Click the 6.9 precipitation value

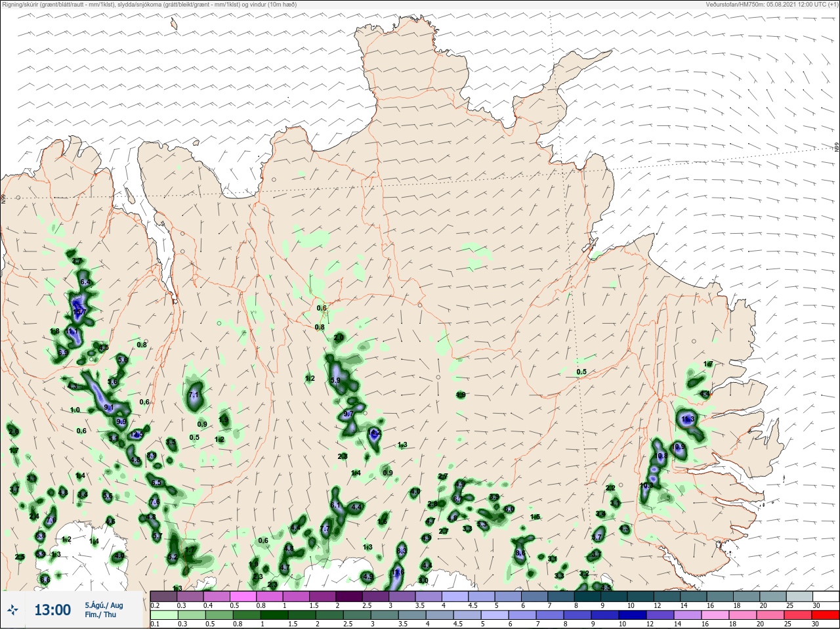pos(63,353)
